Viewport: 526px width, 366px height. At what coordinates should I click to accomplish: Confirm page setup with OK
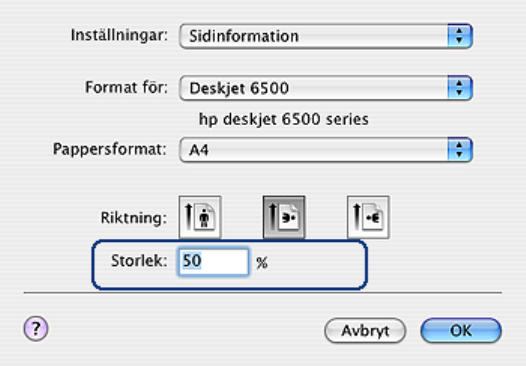tap(461, 331)
